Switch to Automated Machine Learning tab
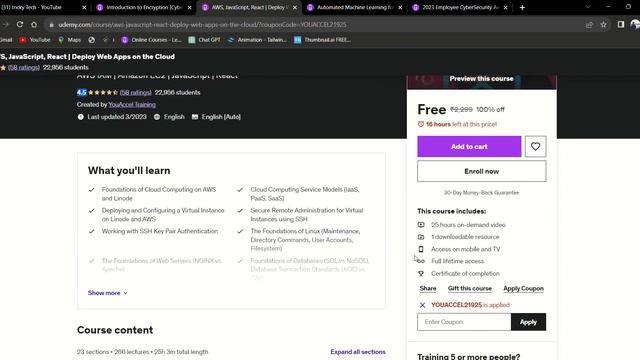This screenshot has width=640, height=360. coord(354,7)
